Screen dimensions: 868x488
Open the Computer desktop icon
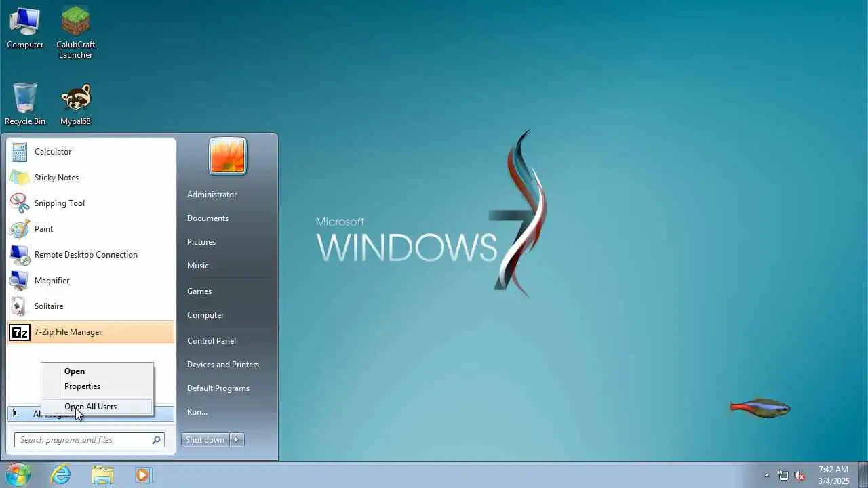(x=25, y=28)
